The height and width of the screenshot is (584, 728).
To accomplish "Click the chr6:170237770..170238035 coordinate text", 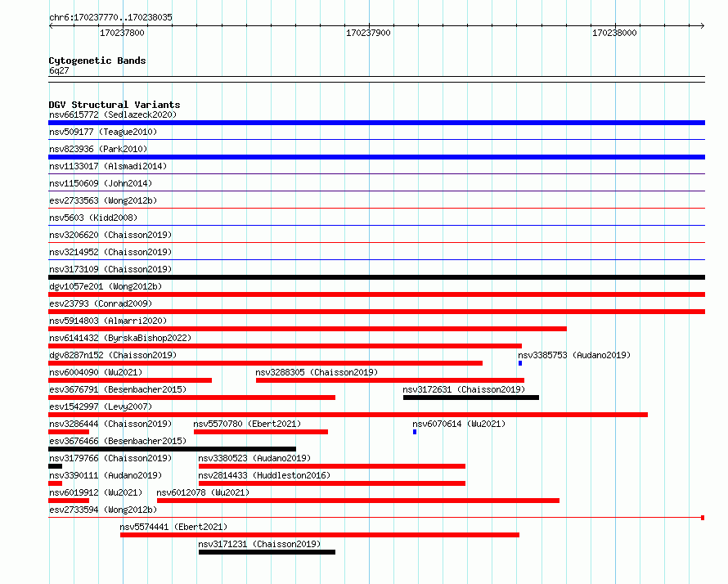I will pos(110,17).
